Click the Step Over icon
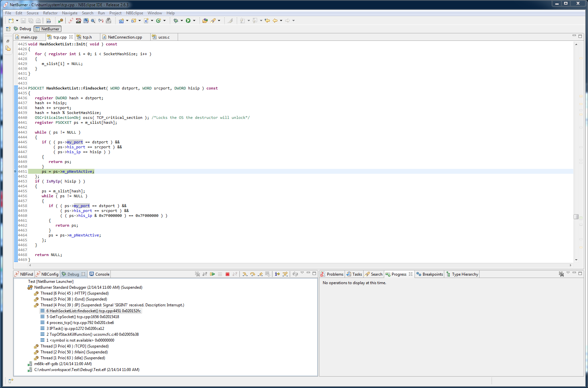 253,274
